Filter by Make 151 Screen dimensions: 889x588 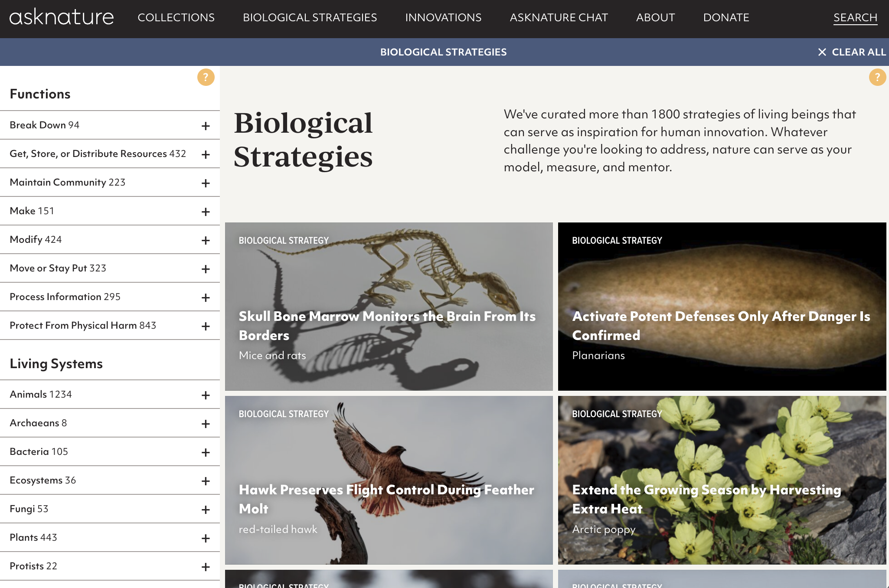[x=32, y=211]
